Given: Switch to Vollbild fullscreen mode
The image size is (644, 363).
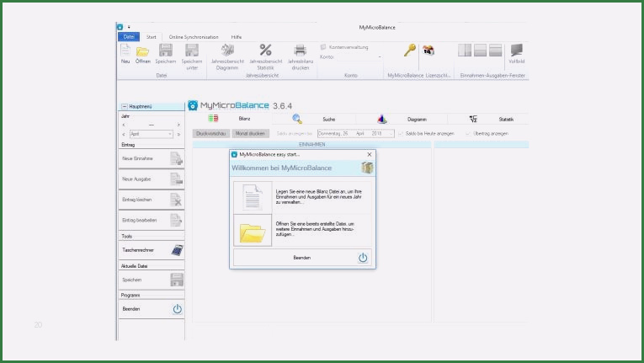Looking at the screenshot, I should [x=516, y=54].
